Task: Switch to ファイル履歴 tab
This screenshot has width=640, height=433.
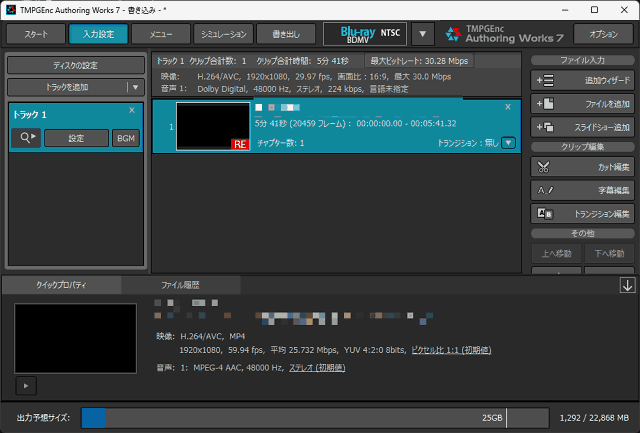Action: click(180, 285)
